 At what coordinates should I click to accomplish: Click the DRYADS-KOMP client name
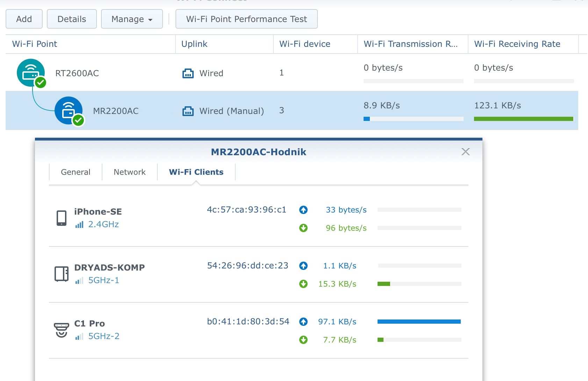pyautogui.click(x=109, y=268)
